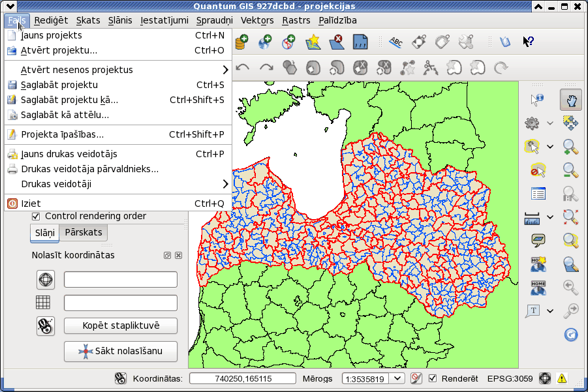Image resolution: width=588 pixels, height=392 pixels.
Task: Open dropdown arrow next to text annotation tool
Action: click(550, 310)
